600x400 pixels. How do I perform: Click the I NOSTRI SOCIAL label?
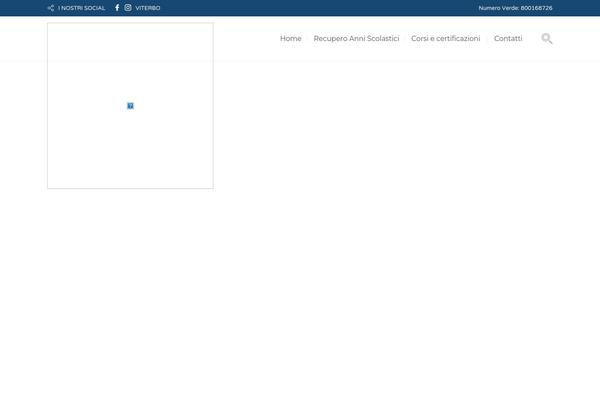(82, 8)
